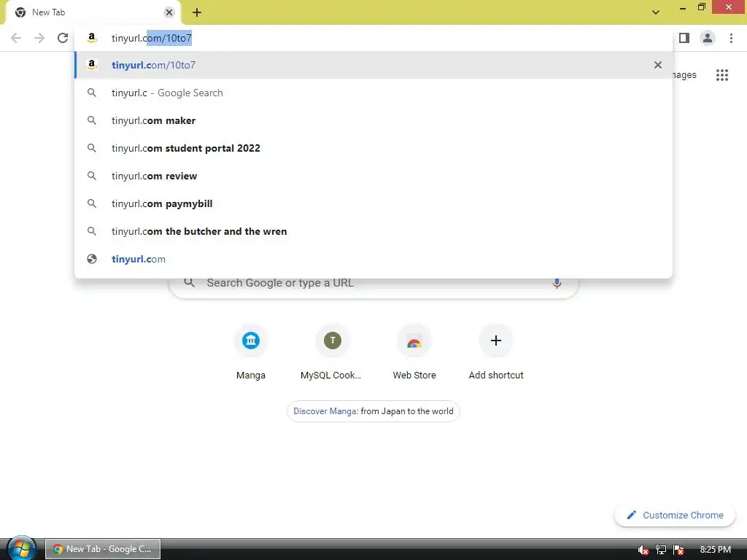Start voice search with microphone icon

point(557,283)
